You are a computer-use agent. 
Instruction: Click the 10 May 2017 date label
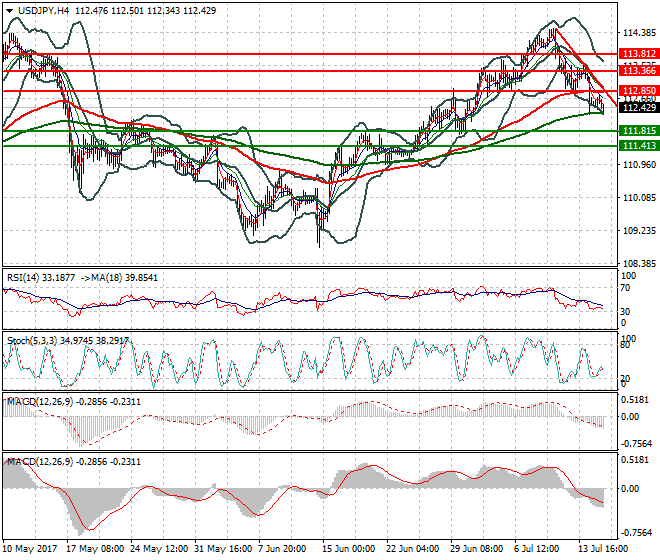[x=29, y=549]
